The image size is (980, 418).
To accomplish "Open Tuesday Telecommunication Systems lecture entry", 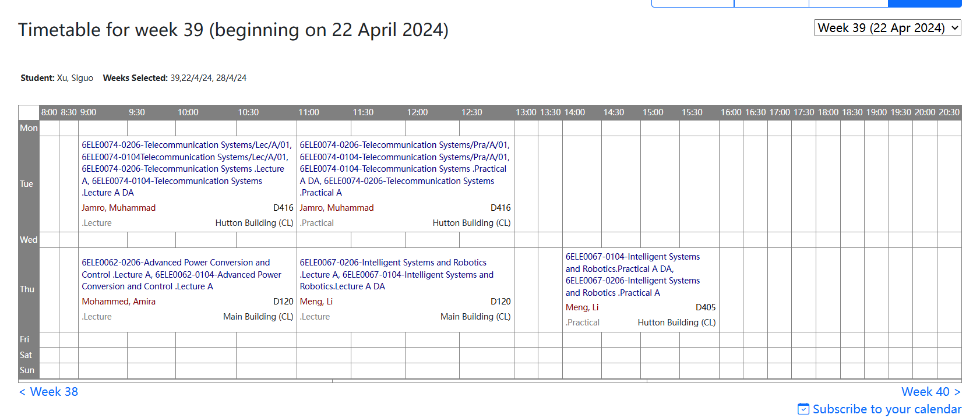I will click(x=186, y=169).
